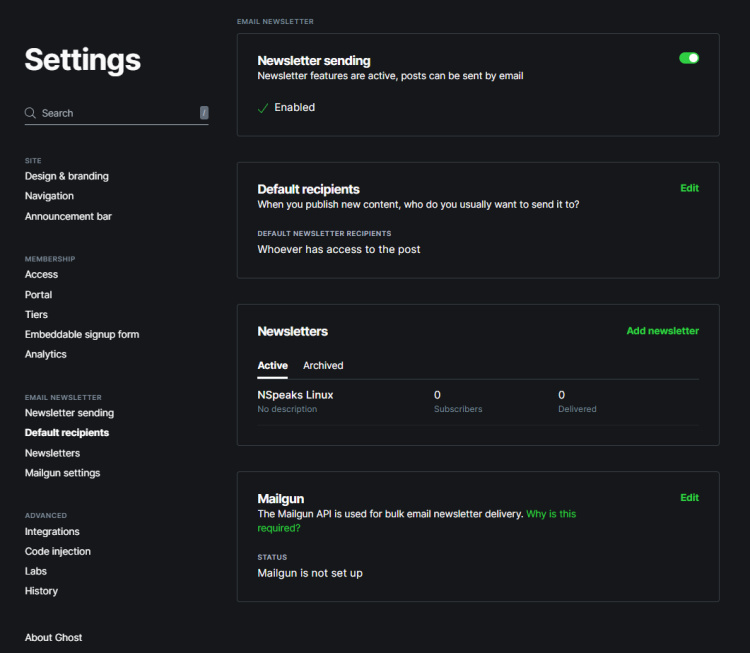Open the NSpeaks Linux newsletter row
750x653 pixels.
[x=296, y=395]
